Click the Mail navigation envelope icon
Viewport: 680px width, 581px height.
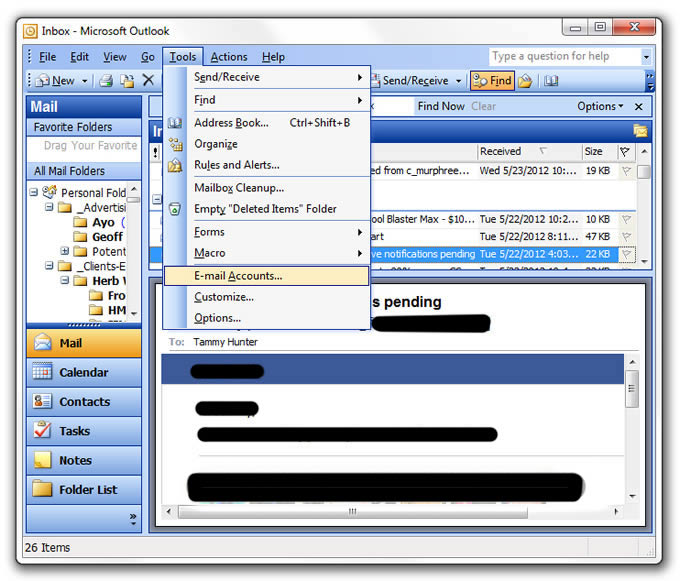pyautogui.click(x=43, y=343)
